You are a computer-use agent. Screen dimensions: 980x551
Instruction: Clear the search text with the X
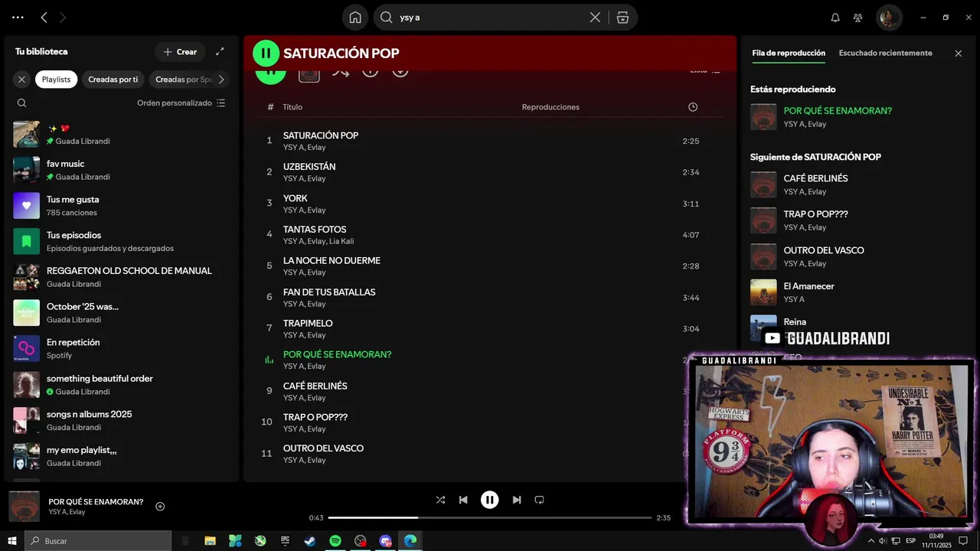(x=595, y=18)
